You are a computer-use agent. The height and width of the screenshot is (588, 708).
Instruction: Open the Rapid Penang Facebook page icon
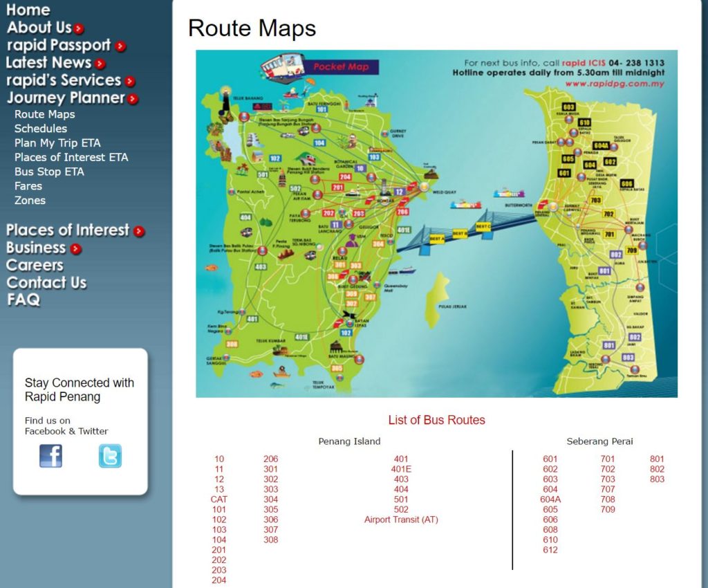coord(50,456)
